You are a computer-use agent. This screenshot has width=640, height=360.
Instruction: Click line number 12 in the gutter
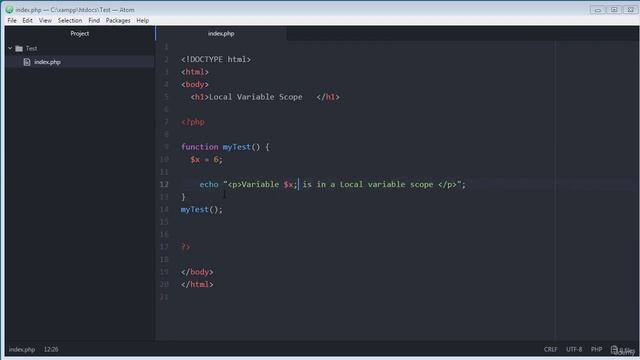pyautogui.click(x=164, y=184)
